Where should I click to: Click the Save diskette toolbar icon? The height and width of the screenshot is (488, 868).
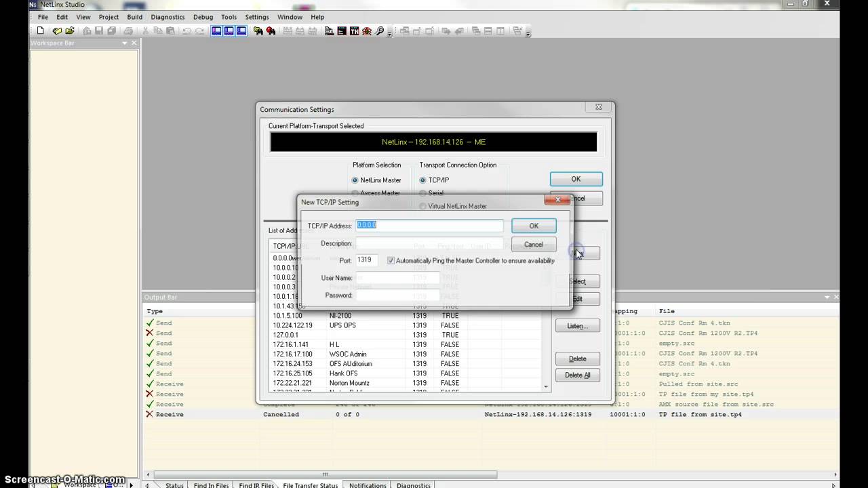99,30
